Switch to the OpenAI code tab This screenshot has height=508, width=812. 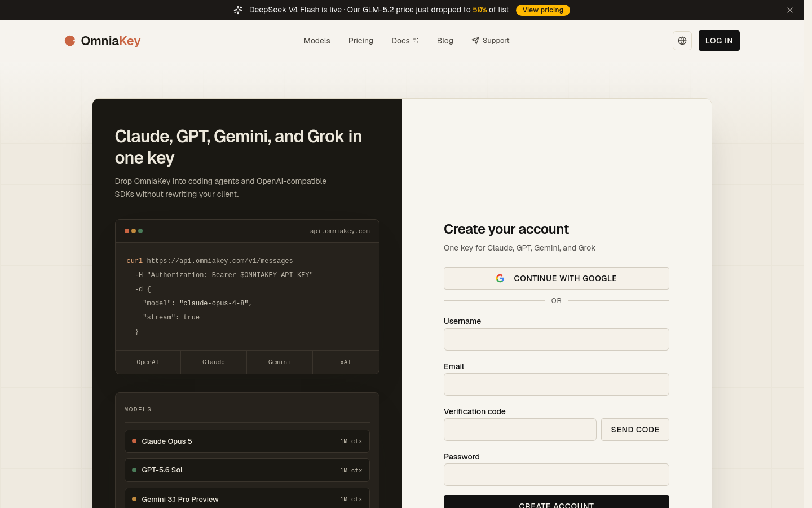pos(148,362)
